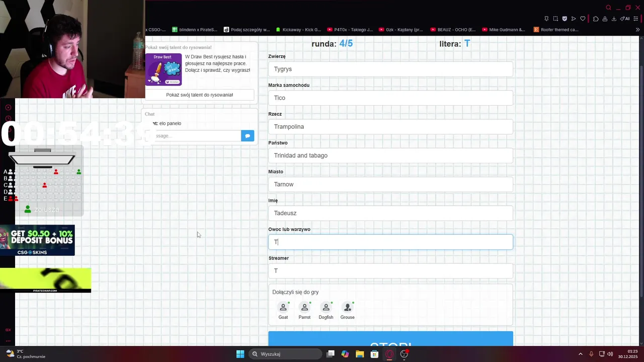644x362 pixels.
Task: Open the weather widget showing 3°C
Action: [x=25, y=354]
